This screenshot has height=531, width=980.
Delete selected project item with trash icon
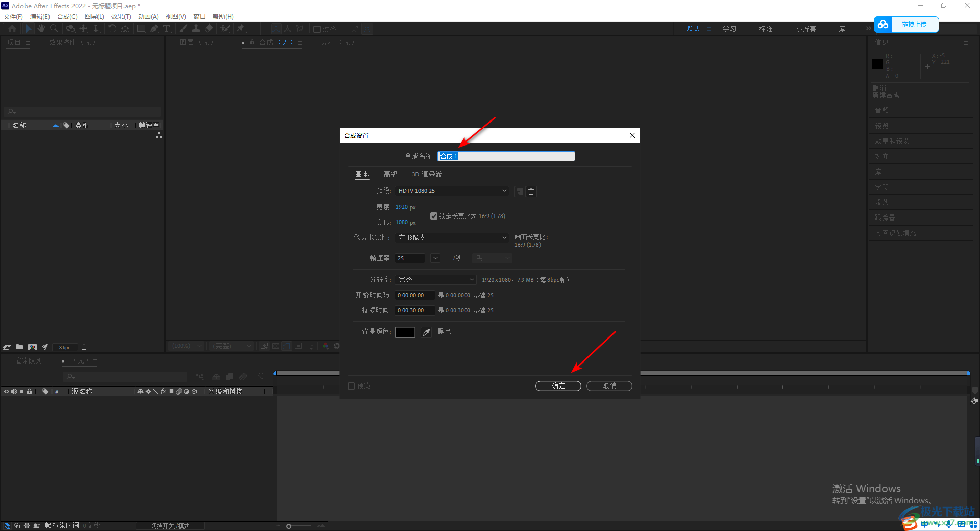pos(84,347)
